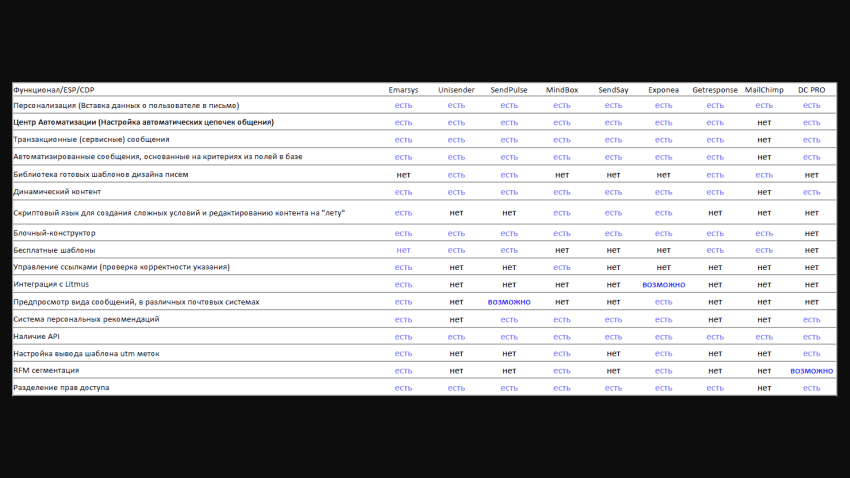Click 'есть' for MindBox RFM сегментация
850x478 pixels.
point(562,371)
